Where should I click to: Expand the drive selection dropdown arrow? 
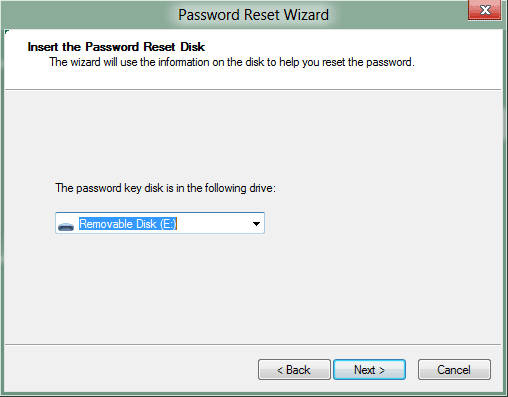coord(256,224)
